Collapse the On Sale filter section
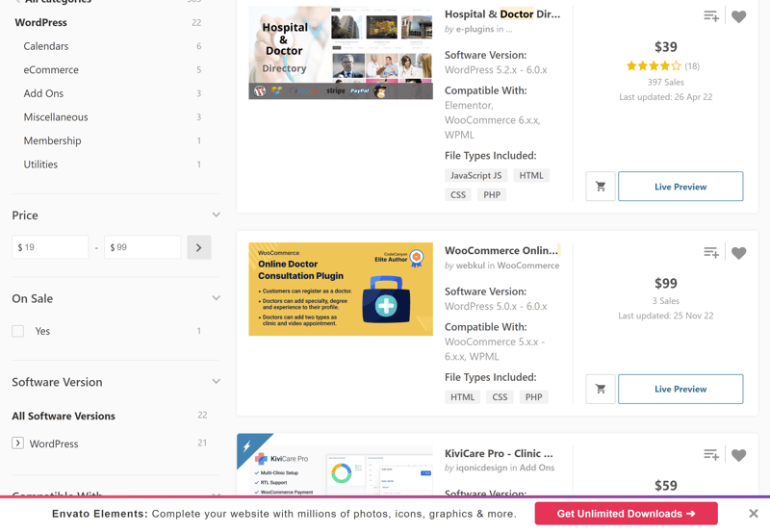The width and height of the screenshot is (770, 532). [216, 298]
